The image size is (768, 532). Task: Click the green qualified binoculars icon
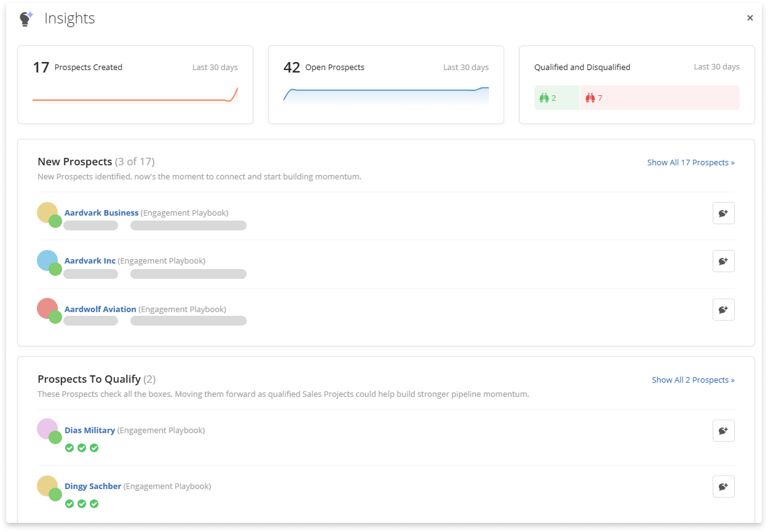pos(544,98)
